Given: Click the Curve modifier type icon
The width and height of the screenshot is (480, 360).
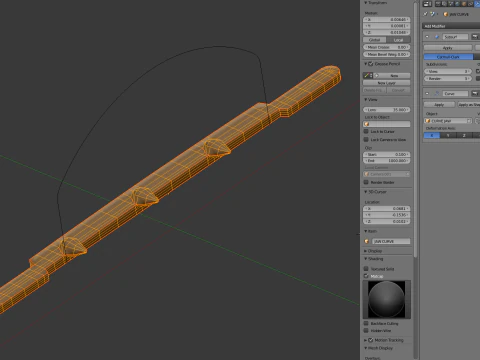Looking at the screenshot, I should [x=437, y=94].
